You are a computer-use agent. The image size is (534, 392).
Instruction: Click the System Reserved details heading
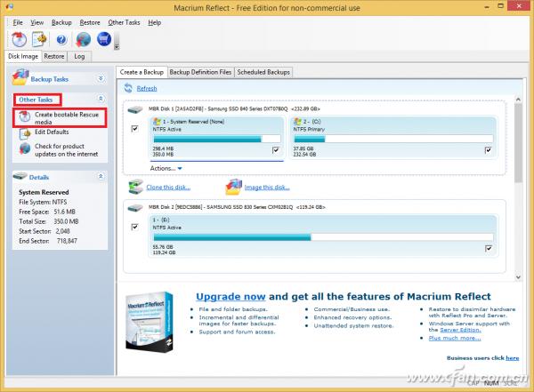coord(44,192)
